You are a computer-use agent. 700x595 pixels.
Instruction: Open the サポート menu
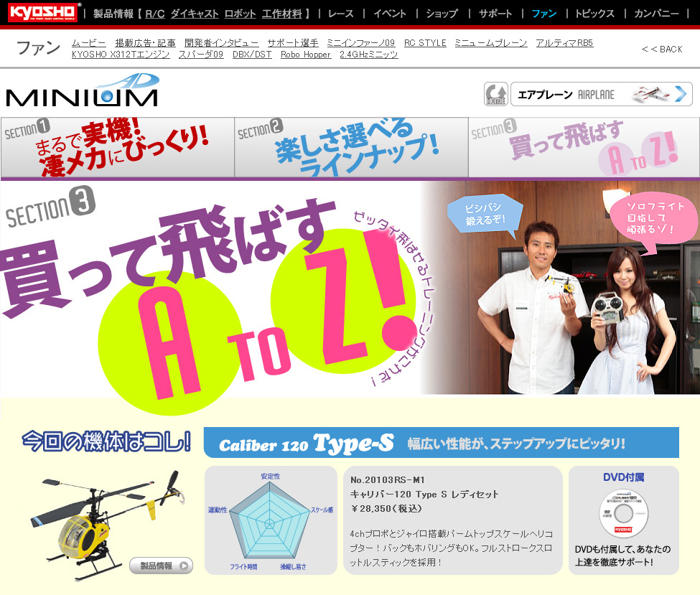495,14
